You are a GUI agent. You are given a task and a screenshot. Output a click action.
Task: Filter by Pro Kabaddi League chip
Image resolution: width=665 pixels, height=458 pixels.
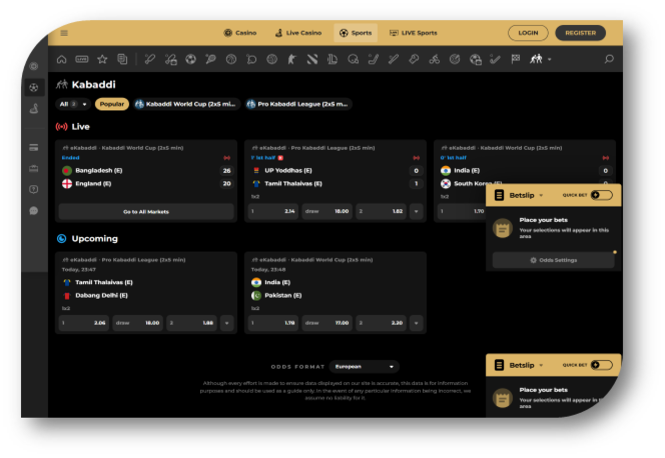pyautogui.click(x=299, y=104)
